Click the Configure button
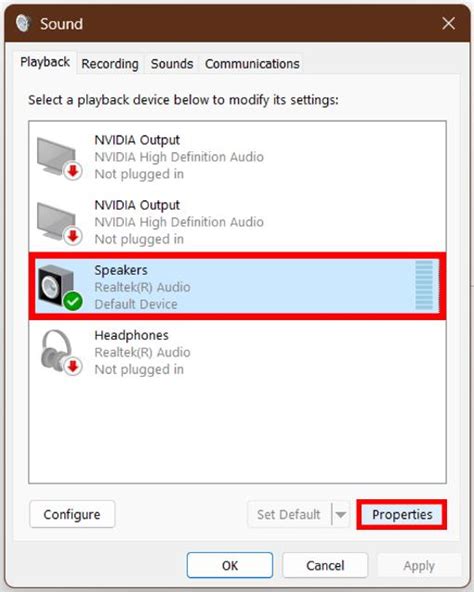The height and width of the screenshot is (592, 474). pos(72,514)
